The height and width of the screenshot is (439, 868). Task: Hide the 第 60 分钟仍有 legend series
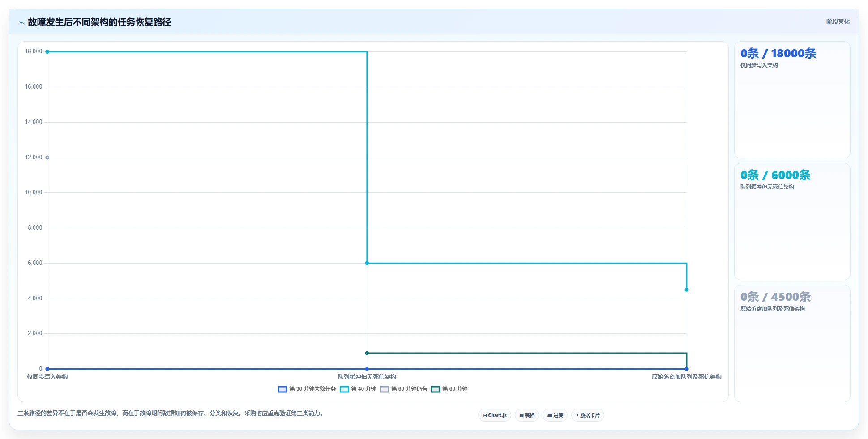(x=404, y=389)
